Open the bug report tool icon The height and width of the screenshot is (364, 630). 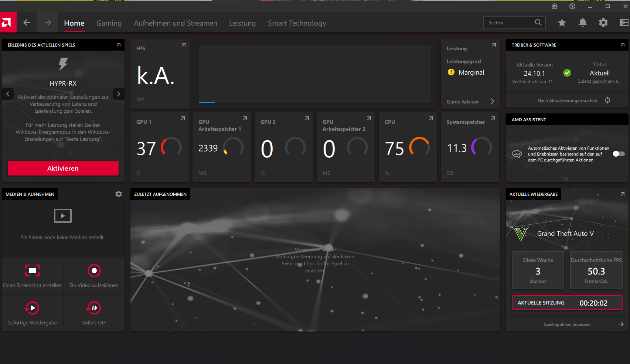point(555,6)
